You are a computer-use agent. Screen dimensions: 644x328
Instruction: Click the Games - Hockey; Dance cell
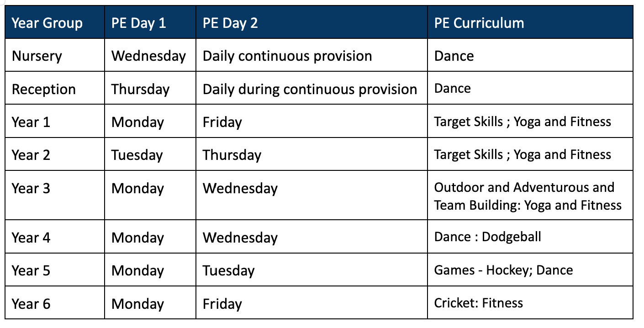click(x=503, y=270)
